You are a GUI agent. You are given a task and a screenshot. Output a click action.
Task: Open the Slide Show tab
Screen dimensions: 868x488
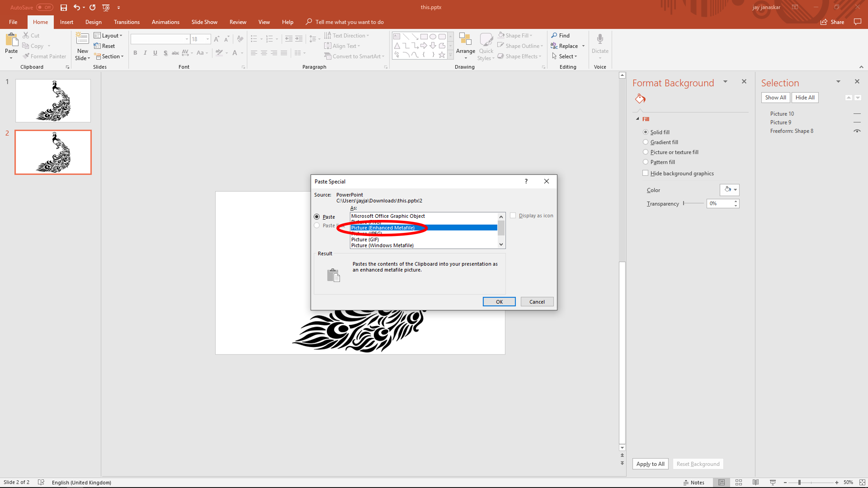(x=204, y=22)
